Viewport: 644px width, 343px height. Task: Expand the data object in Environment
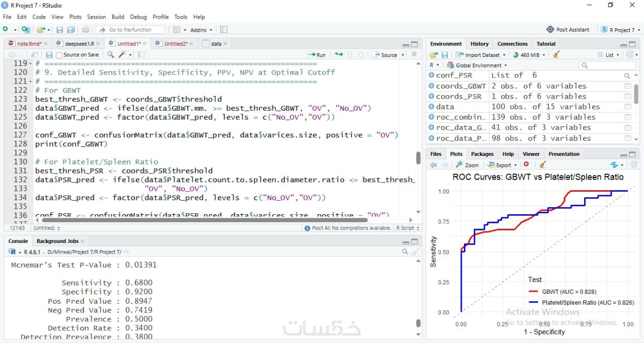[x=431, y=107]
